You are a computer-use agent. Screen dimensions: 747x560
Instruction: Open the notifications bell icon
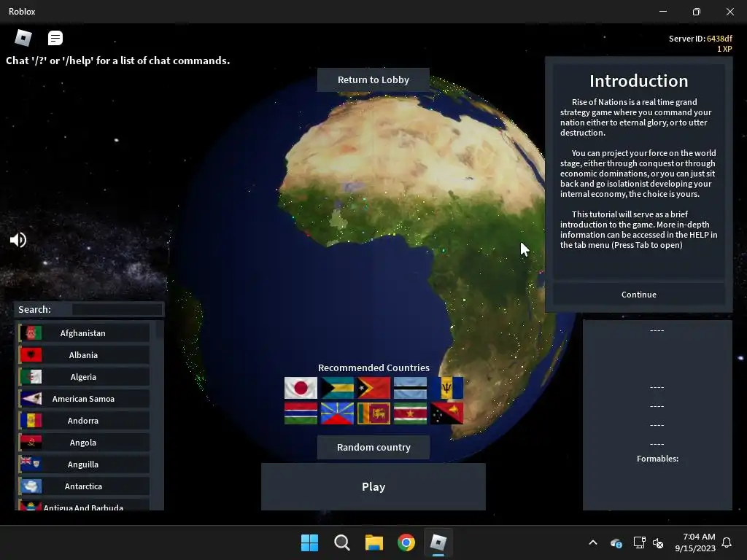pyautogui.click(x=727, y=542)
